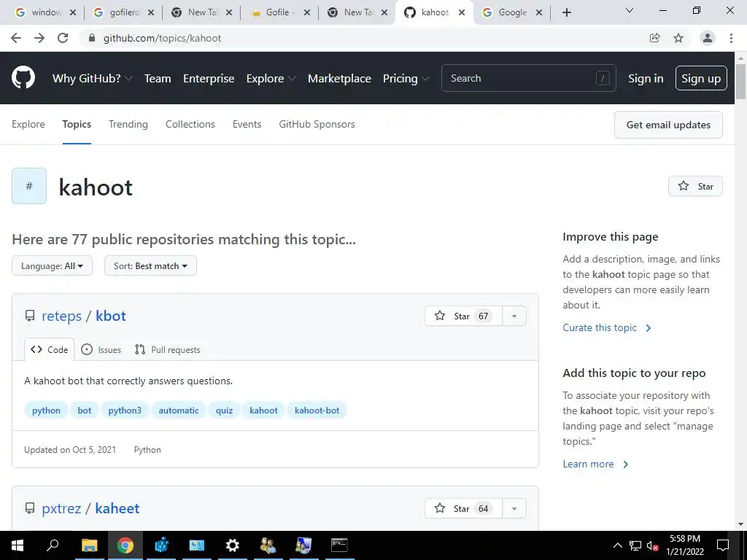Click the kahoot-bot topic tag
747x560 pixels.
pyautogui.click(x=317, y=411)
